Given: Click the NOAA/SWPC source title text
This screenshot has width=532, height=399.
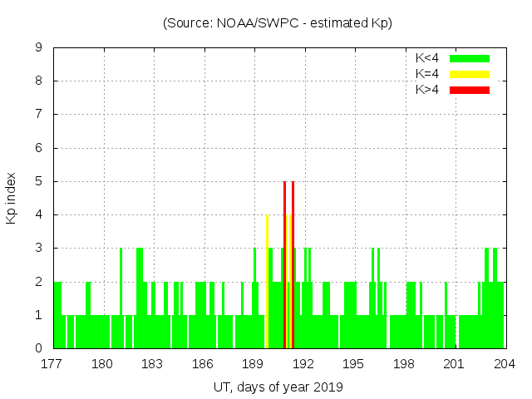Looking at the screenshot, I should 278,23.
